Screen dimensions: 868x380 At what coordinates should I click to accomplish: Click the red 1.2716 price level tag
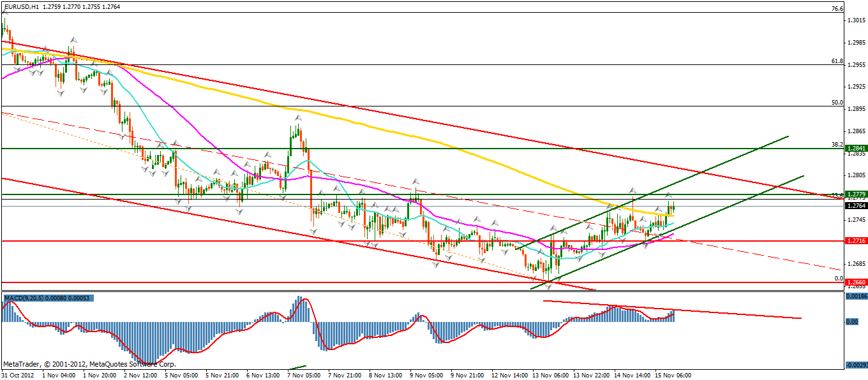(855, 241)
